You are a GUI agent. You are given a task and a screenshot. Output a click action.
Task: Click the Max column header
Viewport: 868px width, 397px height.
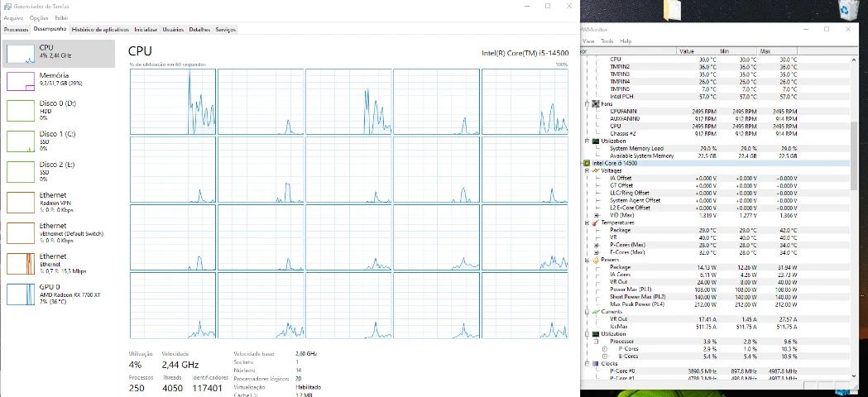(x=779, y=51)
